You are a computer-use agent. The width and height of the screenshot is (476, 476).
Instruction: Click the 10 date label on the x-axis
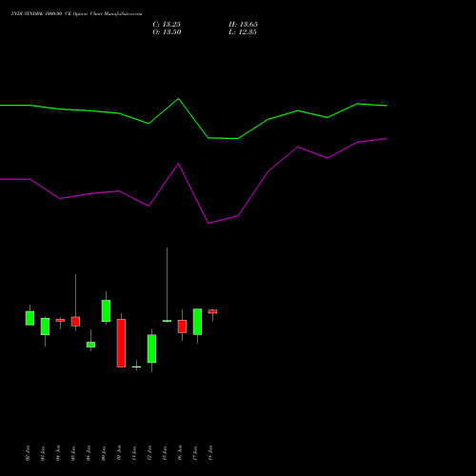pyautogui.click(x=119, y=453)
